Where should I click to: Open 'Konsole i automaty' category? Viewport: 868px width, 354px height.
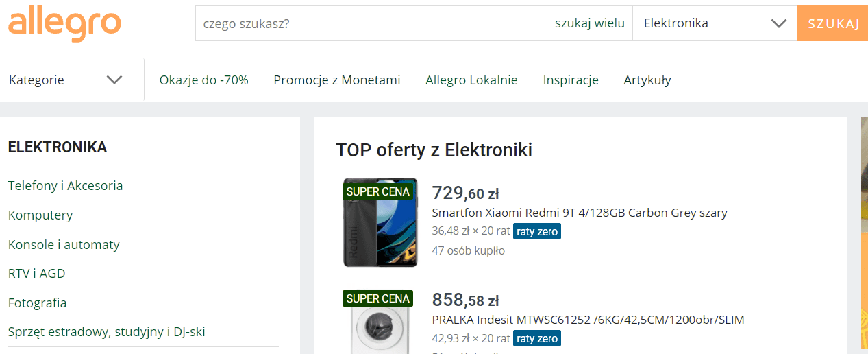tap(64, 244)
